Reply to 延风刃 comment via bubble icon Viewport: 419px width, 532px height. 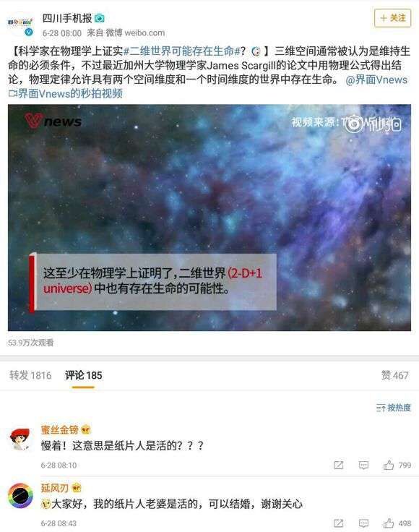click(x=363, y=523)
